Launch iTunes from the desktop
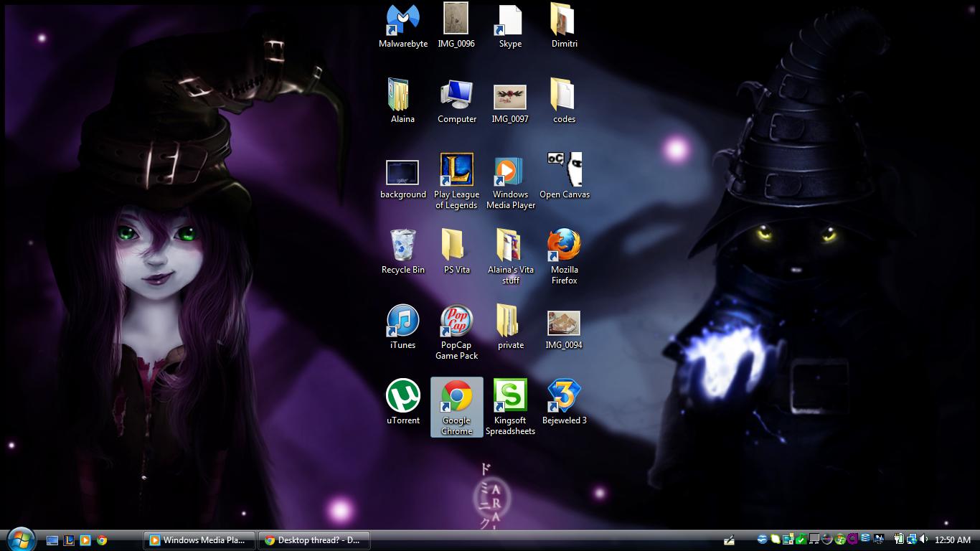This screenshot has height=551, width=980. coord(402,327)
